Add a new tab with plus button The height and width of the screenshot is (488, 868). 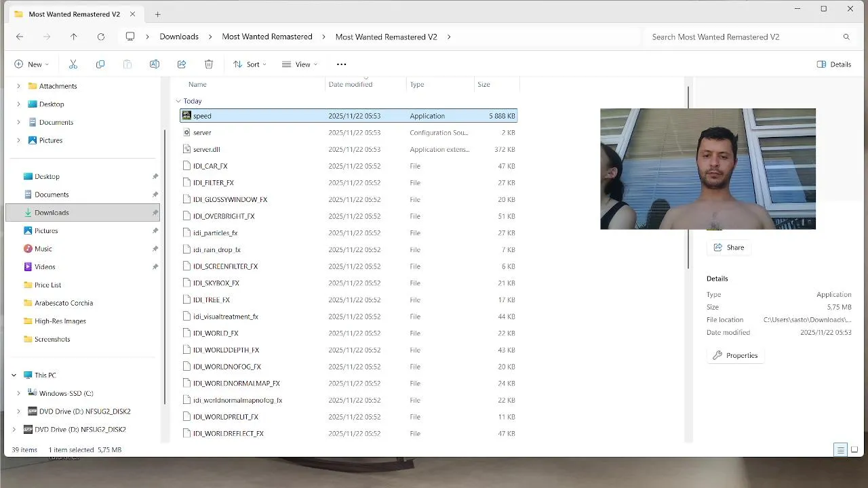pyautogui.click(x=157, y=14)
